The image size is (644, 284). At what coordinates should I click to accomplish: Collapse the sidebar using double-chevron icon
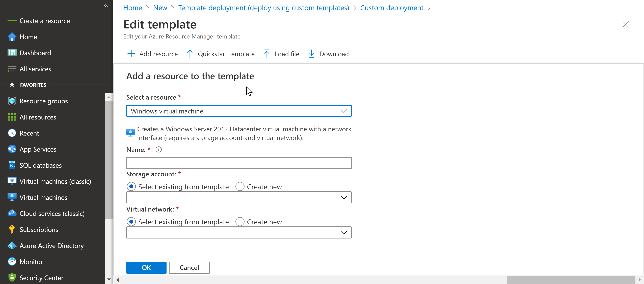106,5
